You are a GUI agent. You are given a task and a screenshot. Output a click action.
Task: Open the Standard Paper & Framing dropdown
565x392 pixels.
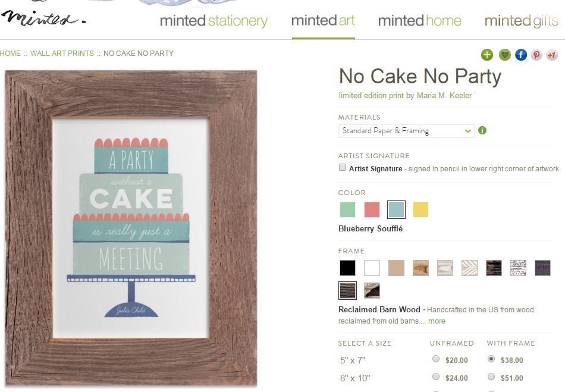coord(406,131)
